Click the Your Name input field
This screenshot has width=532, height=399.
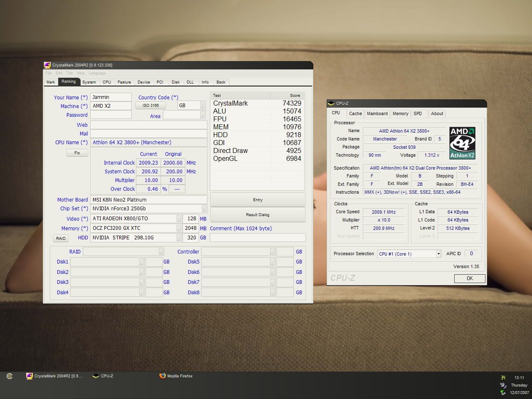coord(111,97)
